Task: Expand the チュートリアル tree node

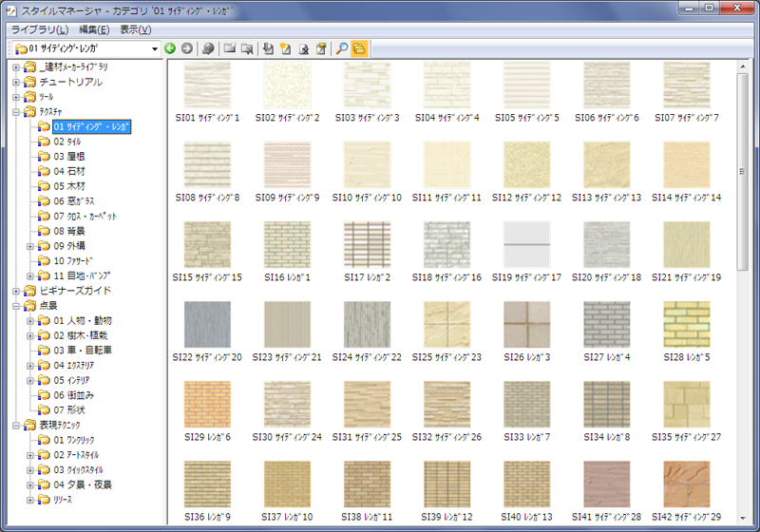Action: coord(16,82)
